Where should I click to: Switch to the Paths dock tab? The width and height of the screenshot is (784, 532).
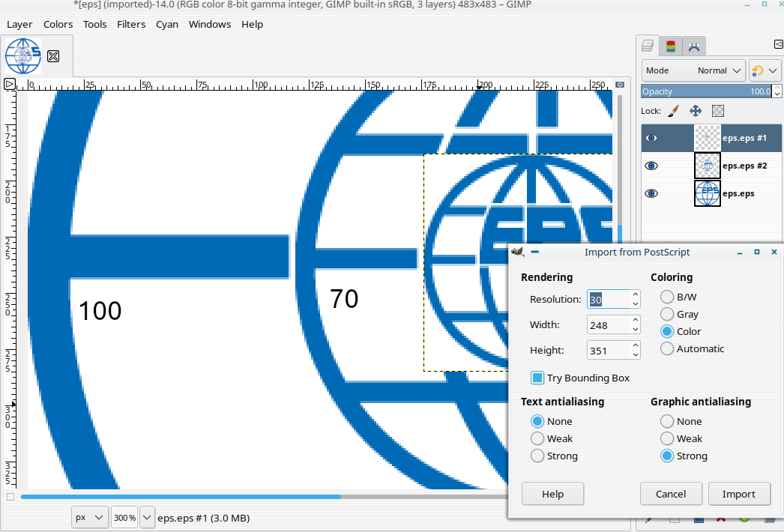click(693, 46)
